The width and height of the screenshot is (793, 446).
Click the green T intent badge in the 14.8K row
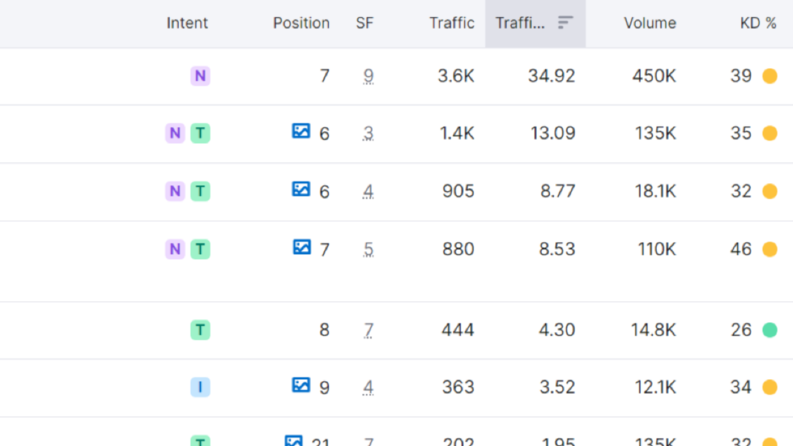200,330
